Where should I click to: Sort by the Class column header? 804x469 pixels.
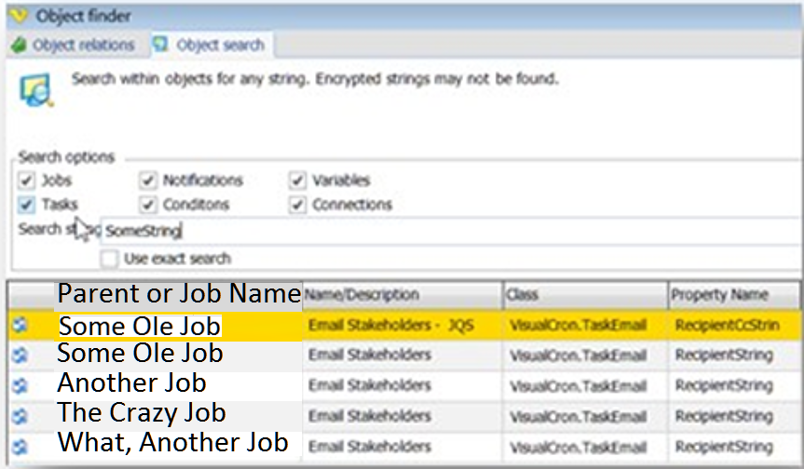click(585, 295)
